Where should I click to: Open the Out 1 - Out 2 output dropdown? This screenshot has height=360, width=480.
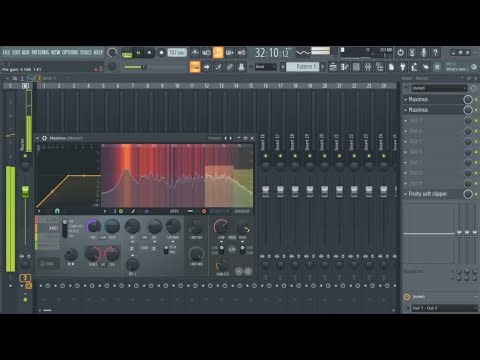click(445, 308)
